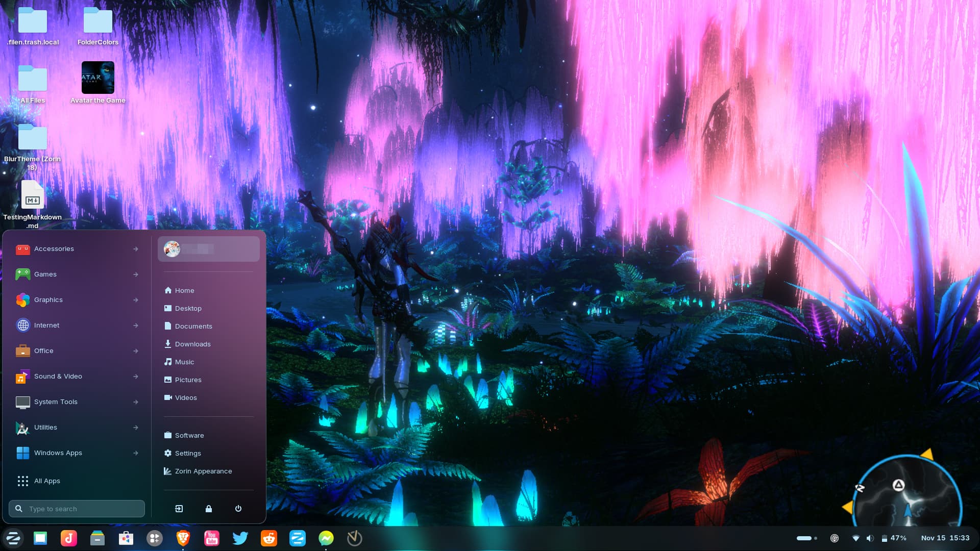Open the Reddit taskbar icon
980x551 pixels.
pyautogui.click(x=269, y=538)
